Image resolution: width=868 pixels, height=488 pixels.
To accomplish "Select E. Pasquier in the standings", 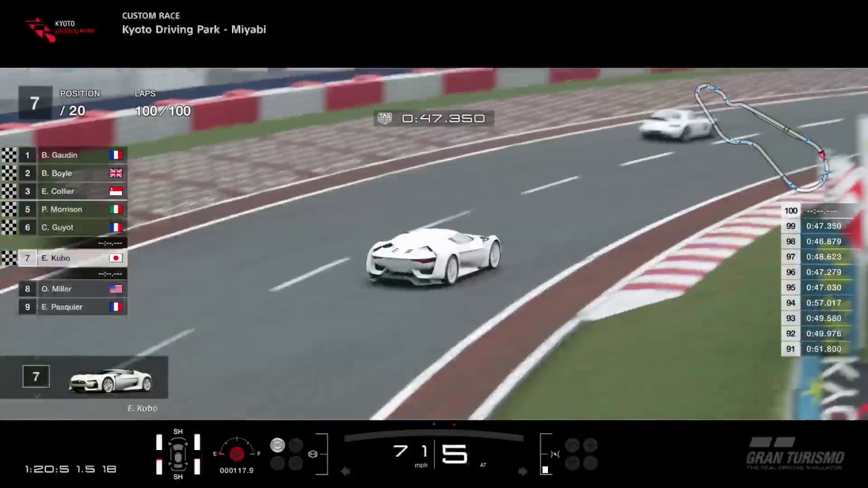I will (73, 307).
